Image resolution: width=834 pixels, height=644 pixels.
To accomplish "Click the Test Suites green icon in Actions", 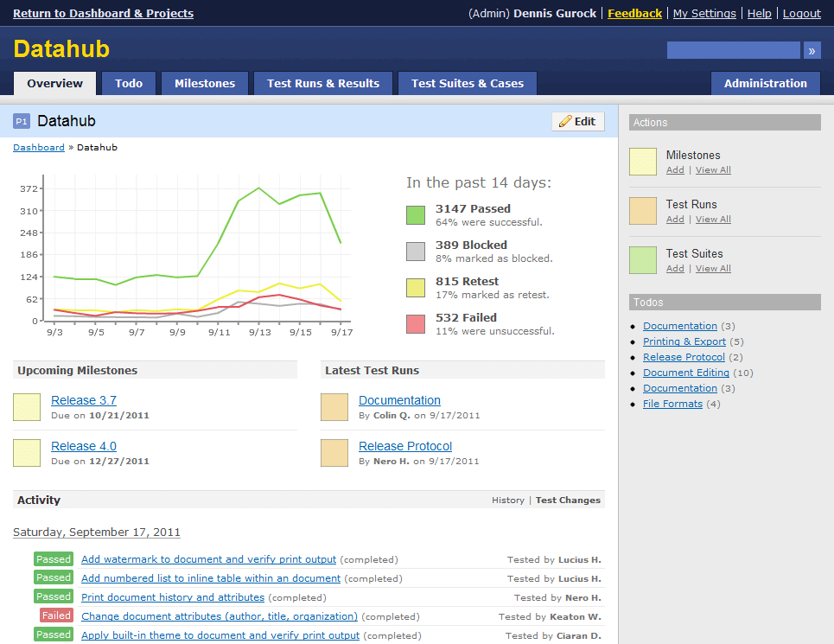I will coord(643,260).
